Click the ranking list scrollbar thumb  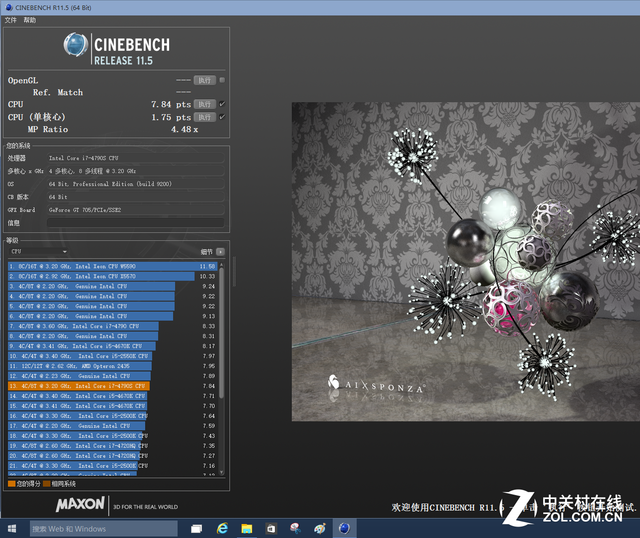click(x=222, y=333)
